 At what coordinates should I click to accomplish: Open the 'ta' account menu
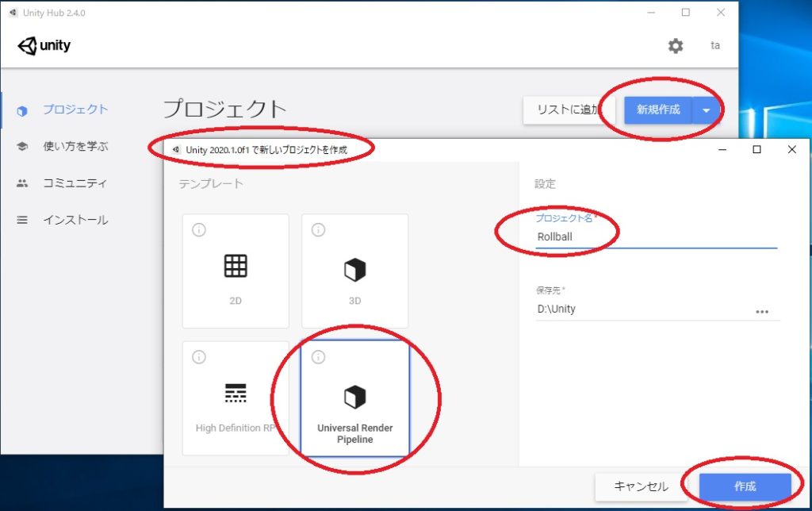714,45
